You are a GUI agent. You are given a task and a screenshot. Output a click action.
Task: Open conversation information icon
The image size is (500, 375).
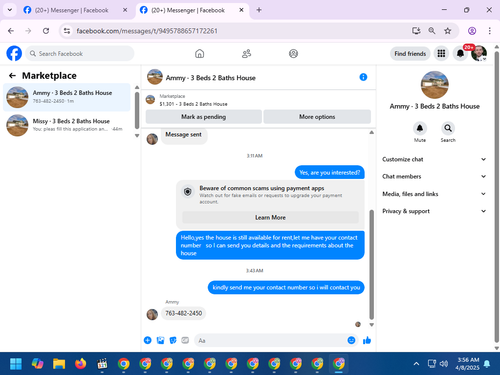click(x=363, y=77)
